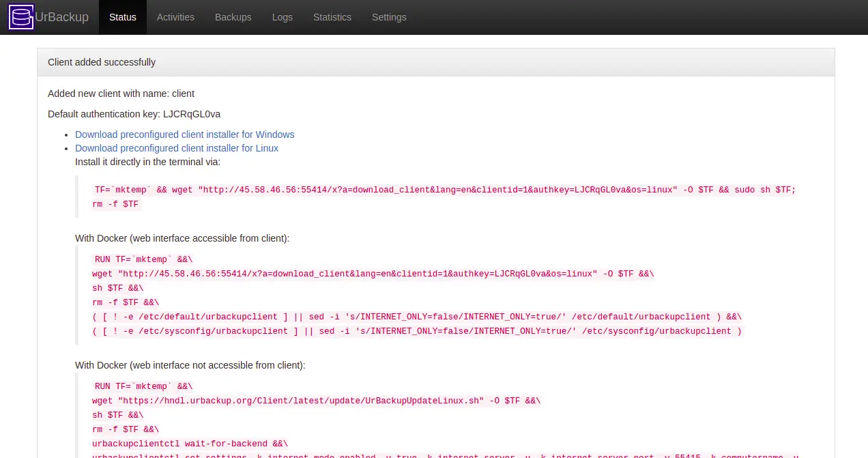Click the 'rm -f $TF' line in the terminal install block
The image size is (868, 458).
115,204
